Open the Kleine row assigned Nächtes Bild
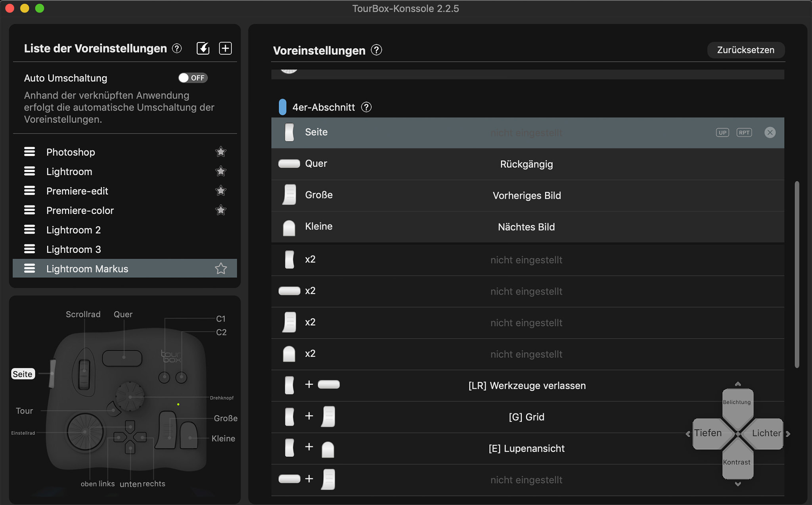This screenshot has width=812, height=505. [x=527, y=227]
